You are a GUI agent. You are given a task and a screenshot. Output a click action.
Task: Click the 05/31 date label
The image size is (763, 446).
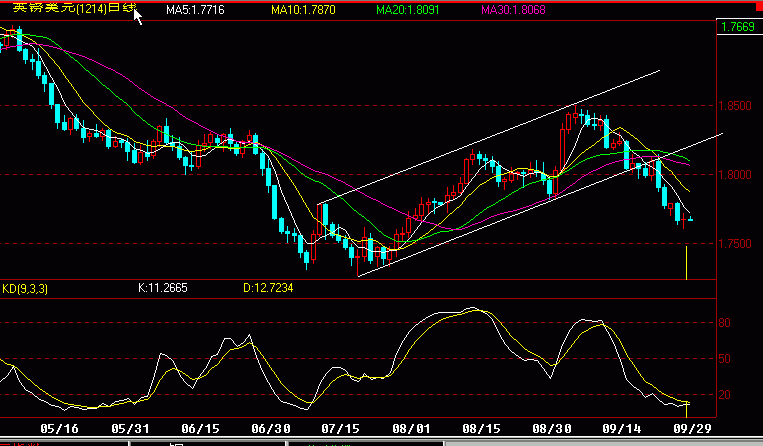pyautogui.click(x=130, y=429)
